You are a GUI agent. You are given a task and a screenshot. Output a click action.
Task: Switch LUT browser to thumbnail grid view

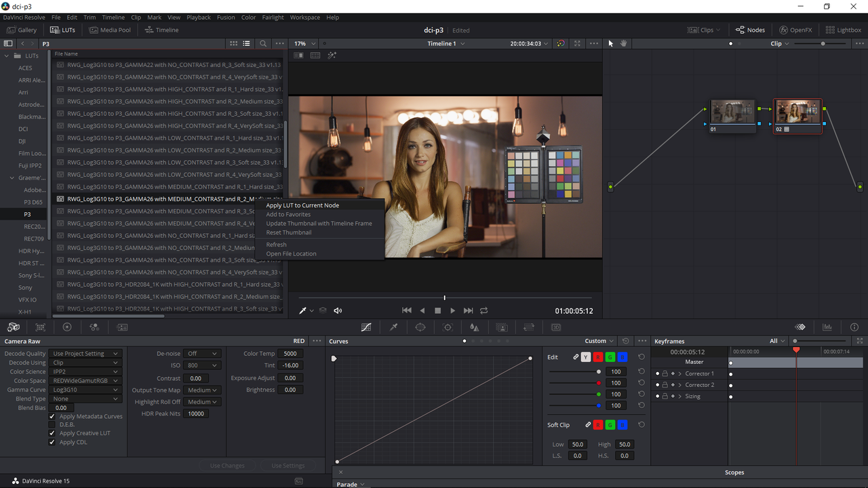point(233,43)
